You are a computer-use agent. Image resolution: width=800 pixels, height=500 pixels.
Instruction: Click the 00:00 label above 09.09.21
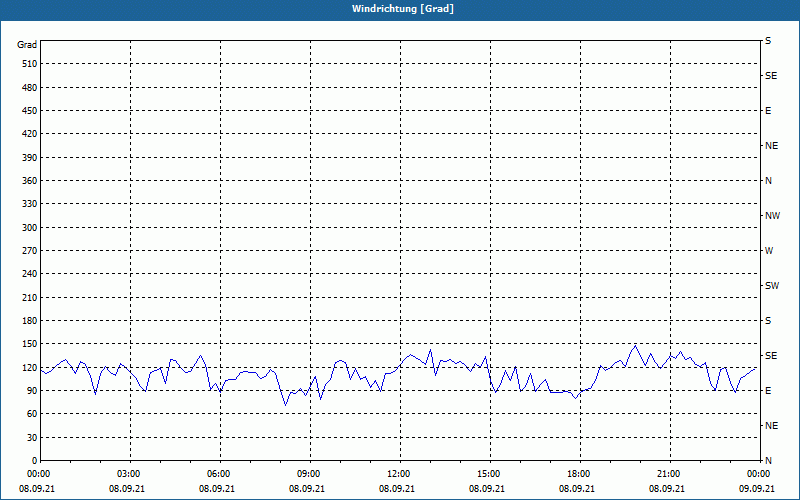click(760, 474)
